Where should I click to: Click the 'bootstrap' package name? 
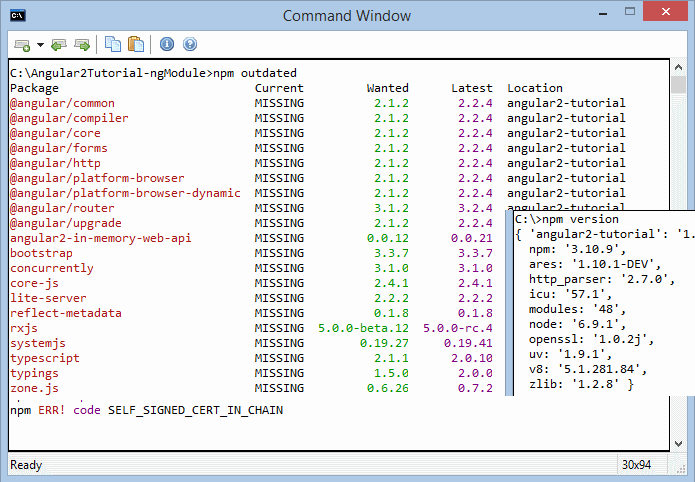point(41,253)
